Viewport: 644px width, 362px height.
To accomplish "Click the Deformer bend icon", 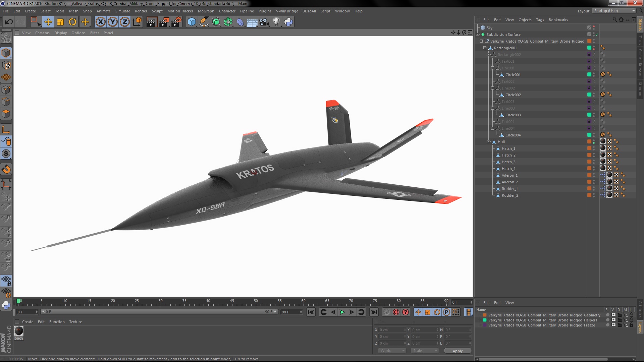I will pos(240,22).
